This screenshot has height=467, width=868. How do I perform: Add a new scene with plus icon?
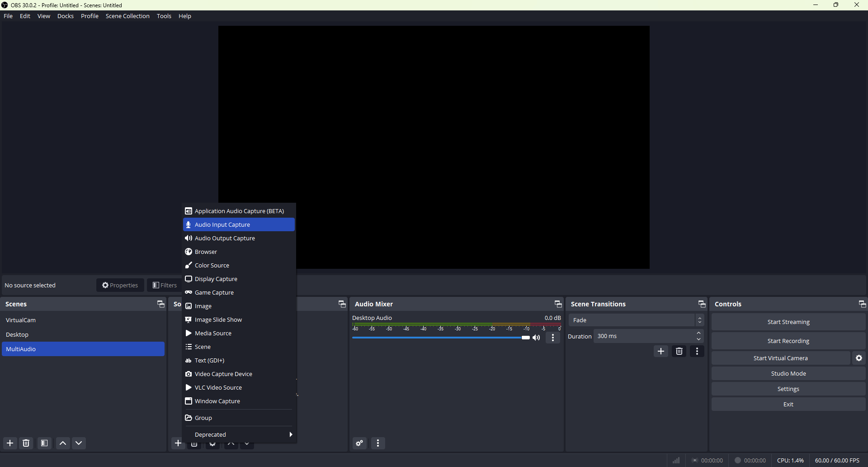[x=10, y=443]
